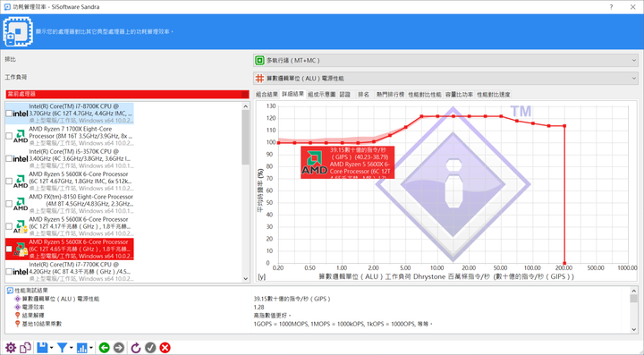The image size is (644, 355).
Task: Switch to the 性能對比速度 tab
Action: pos(493,95)
